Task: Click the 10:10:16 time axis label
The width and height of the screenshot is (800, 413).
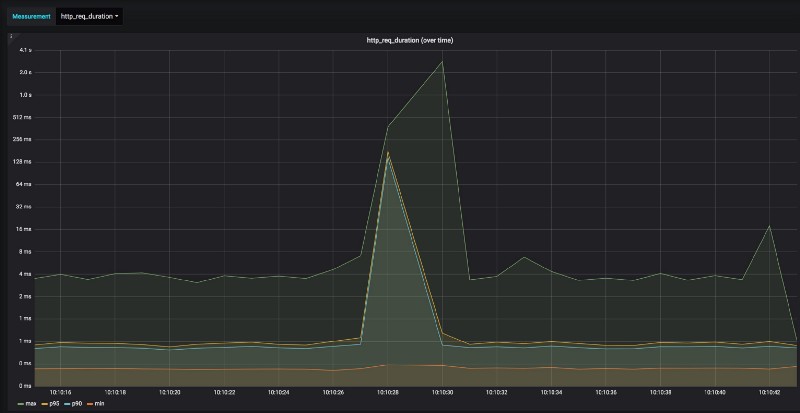Action: click(x=60, y=393)
